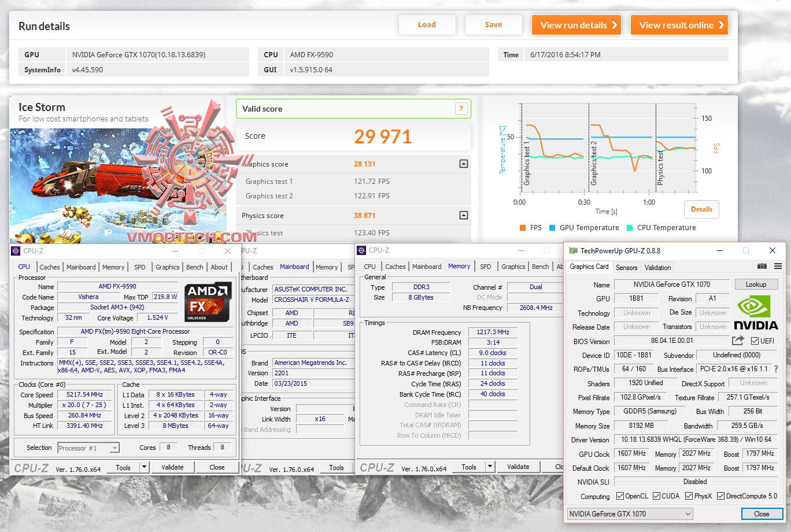This screenshot has height=532, width=791.
Task: Click the orange FPS legend swatch
Action: coord(523,228)
